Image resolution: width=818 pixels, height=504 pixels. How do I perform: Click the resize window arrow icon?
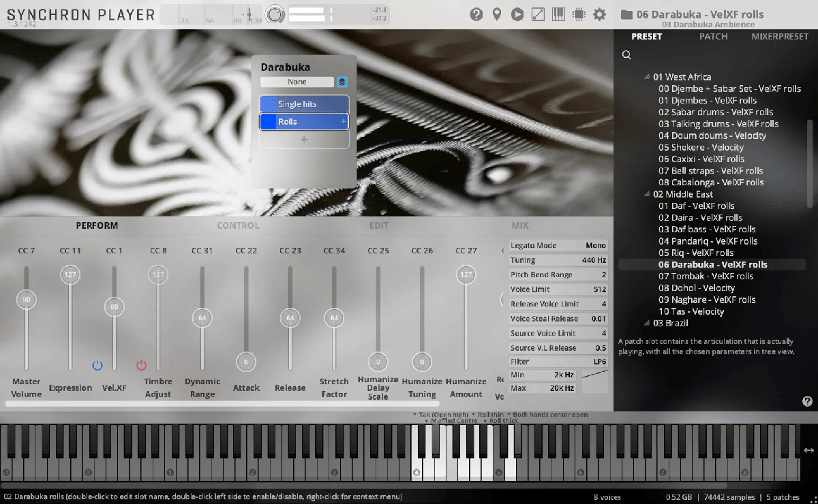tap(538, 14)
